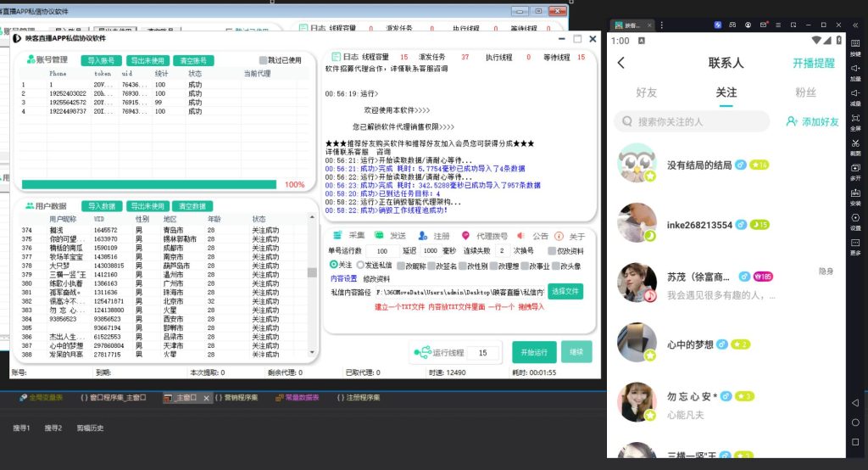Select the 发送私信 radio button

(359, 266)
